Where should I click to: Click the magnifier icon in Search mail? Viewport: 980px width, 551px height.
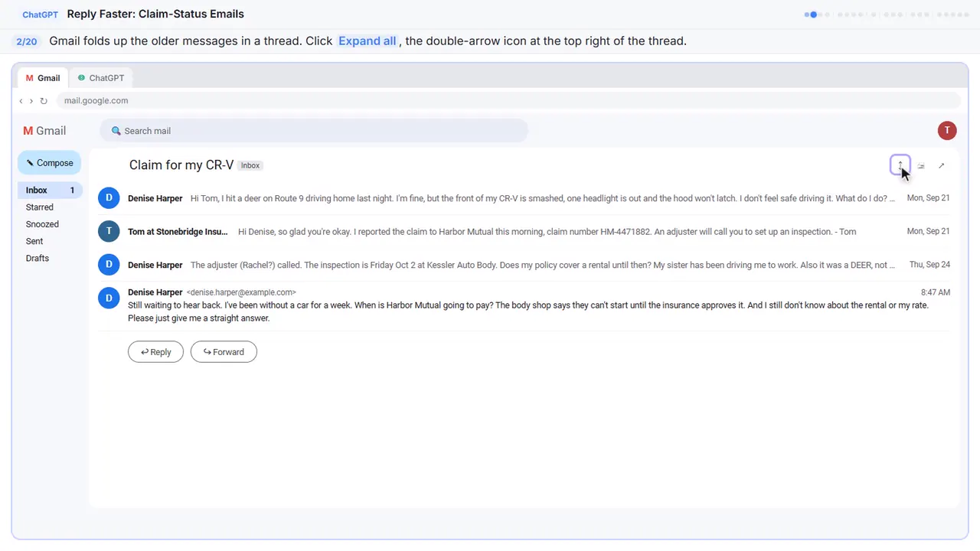pos(116,131)
